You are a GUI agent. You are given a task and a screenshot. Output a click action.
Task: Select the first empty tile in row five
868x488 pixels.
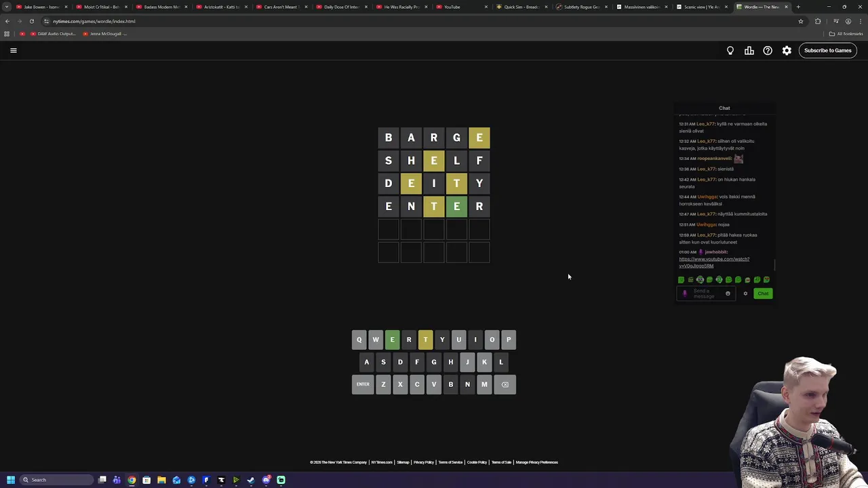(x=389, y=229)
